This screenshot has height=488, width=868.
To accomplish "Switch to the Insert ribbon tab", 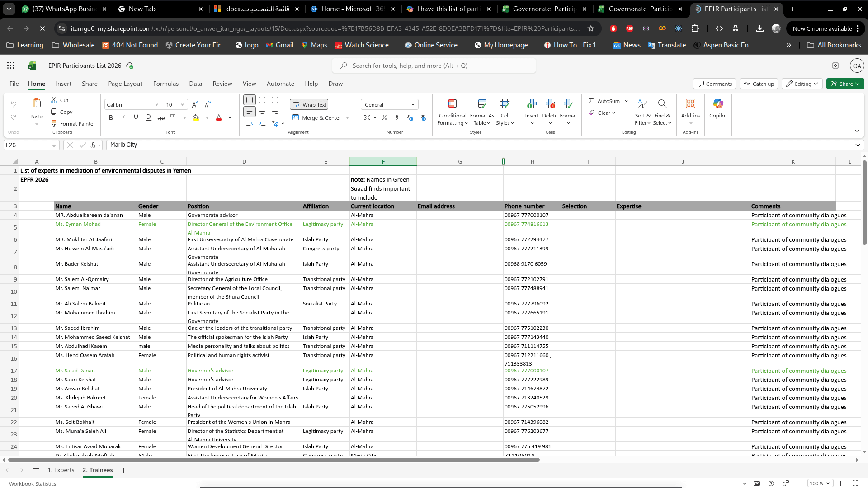I will click(x=63, y=84).
